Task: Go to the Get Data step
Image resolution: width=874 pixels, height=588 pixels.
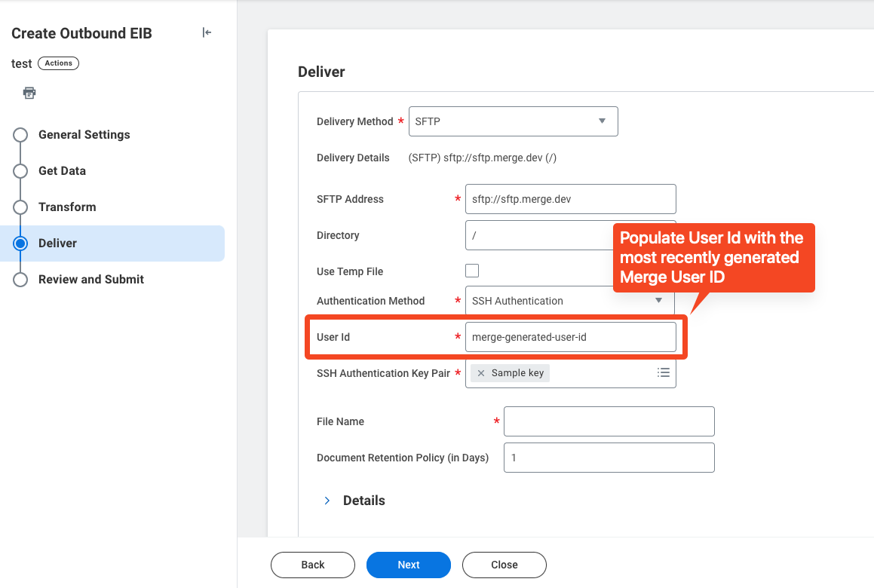Action: pos(62,171)
